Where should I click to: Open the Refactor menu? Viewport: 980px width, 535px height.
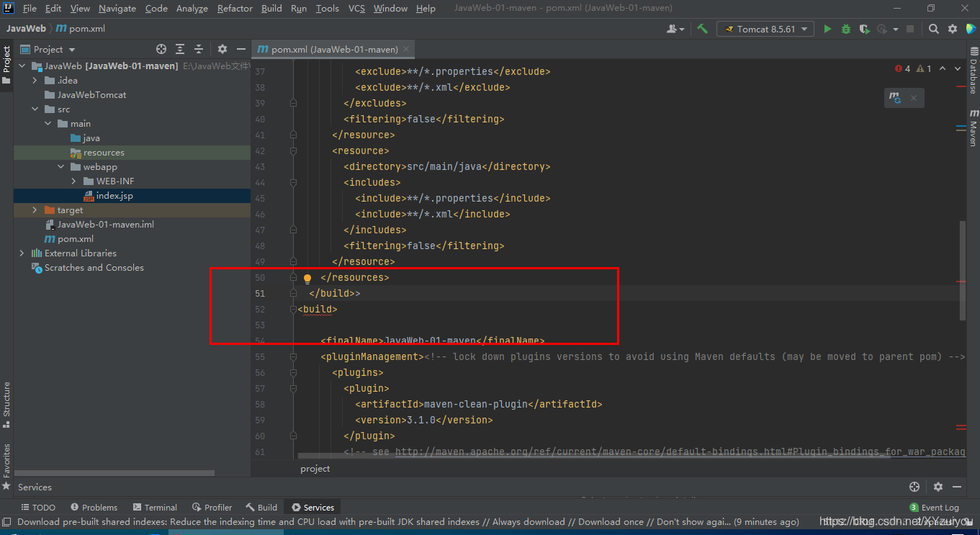(235, 9)
